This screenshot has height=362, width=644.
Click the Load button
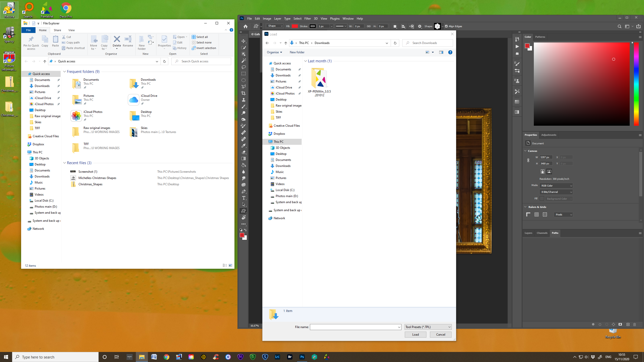pyautogui.click(x=415, y=334)
